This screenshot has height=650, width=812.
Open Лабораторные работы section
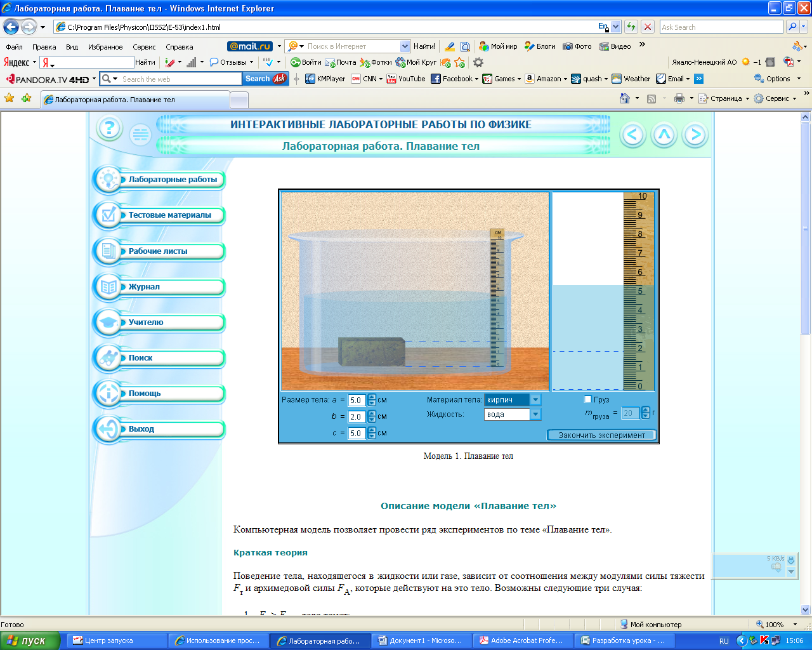click(x=159, y=180)
